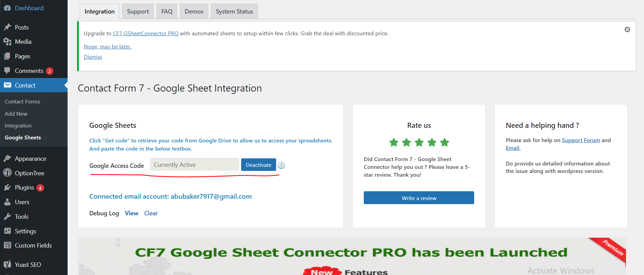
Task: Click the Yoast SEO icon
Action: click(7, 264)
